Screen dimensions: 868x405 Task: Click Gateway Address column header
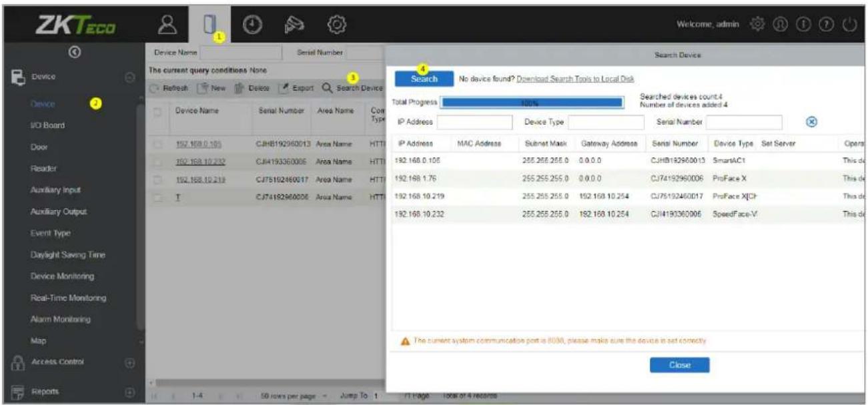click(x=608, y=143)
